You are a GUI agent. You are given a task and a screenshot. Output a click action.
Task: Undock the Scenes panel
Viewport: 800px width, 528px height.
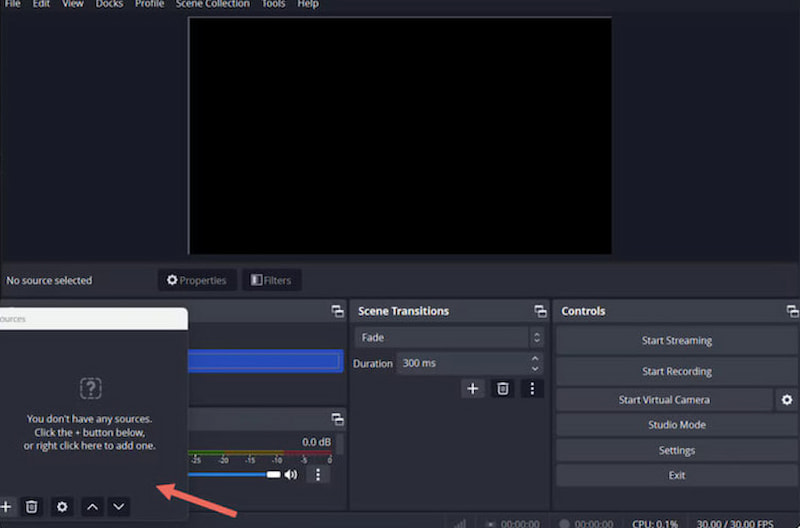pos(337,311)
